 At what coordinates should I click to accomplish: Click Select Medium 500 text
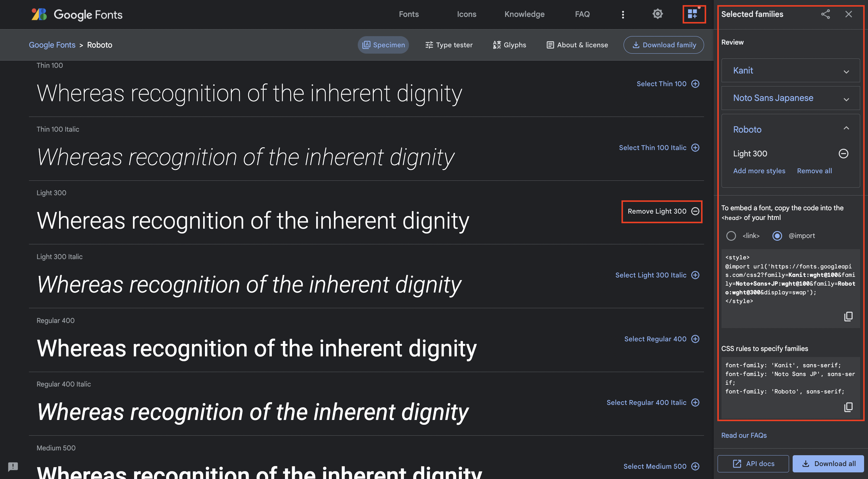655,466
